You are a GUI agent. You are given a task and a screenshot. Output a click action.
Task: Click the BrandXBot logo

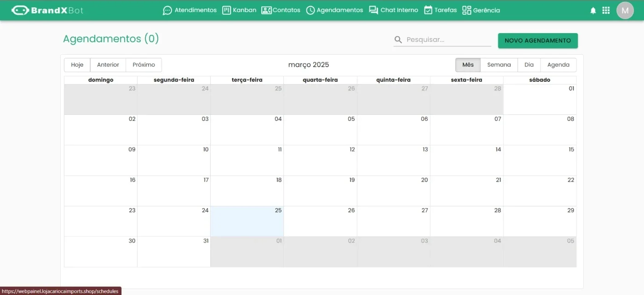click(x=47, y=10)
